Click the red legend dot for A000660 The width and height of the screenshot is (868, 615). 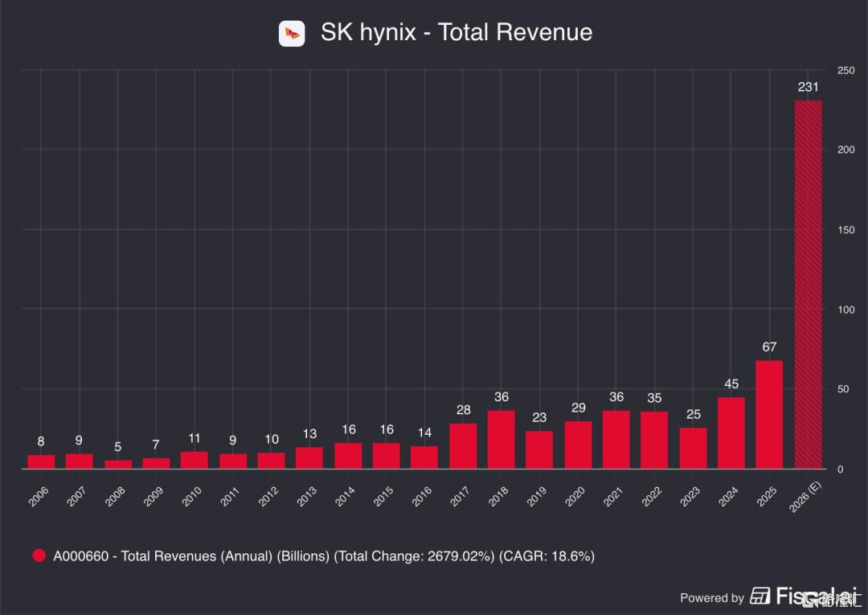tap(39, 556)
